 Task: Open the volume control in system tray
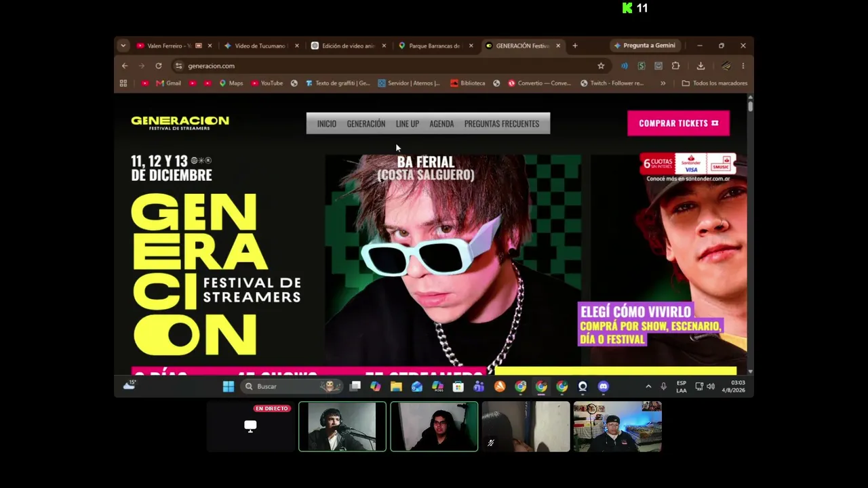coord(711,386)
